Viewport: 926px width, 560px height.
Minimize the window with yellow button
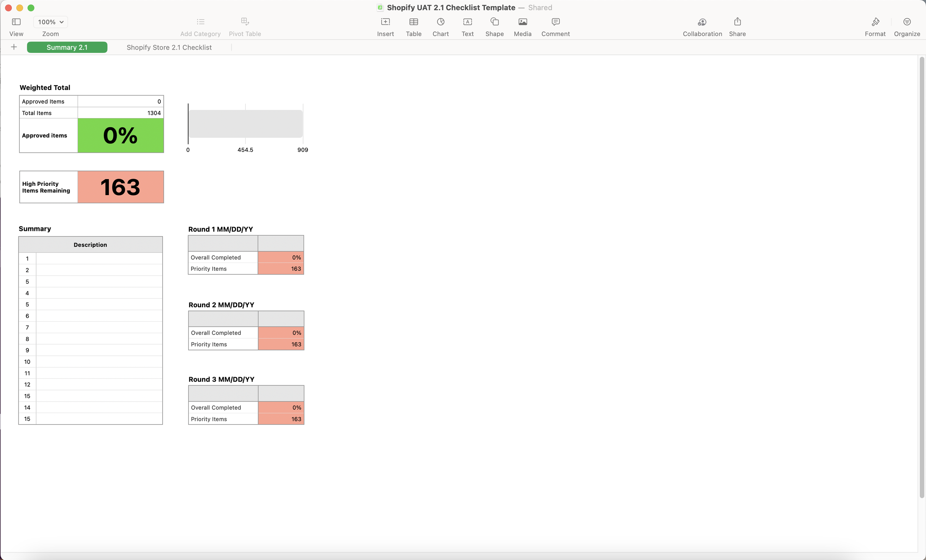click(20, 8)
